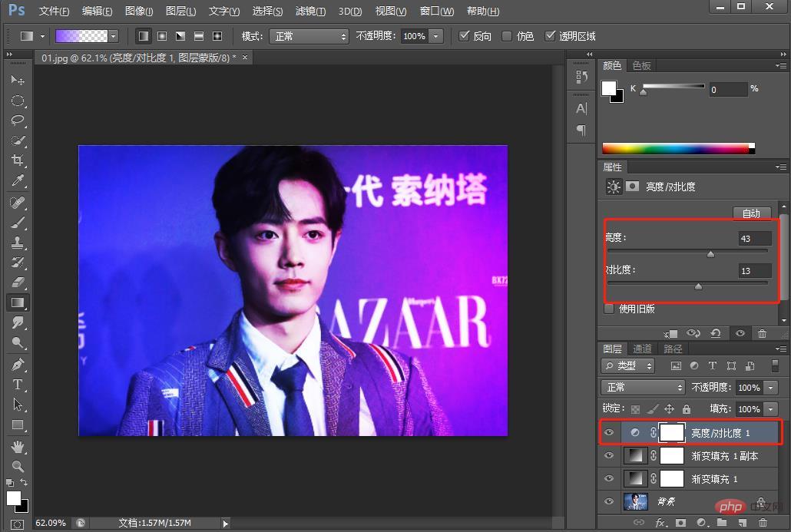Screen dimensions: 791x532
Task: Choose angle gradient style
Action: tap(180, 36)
